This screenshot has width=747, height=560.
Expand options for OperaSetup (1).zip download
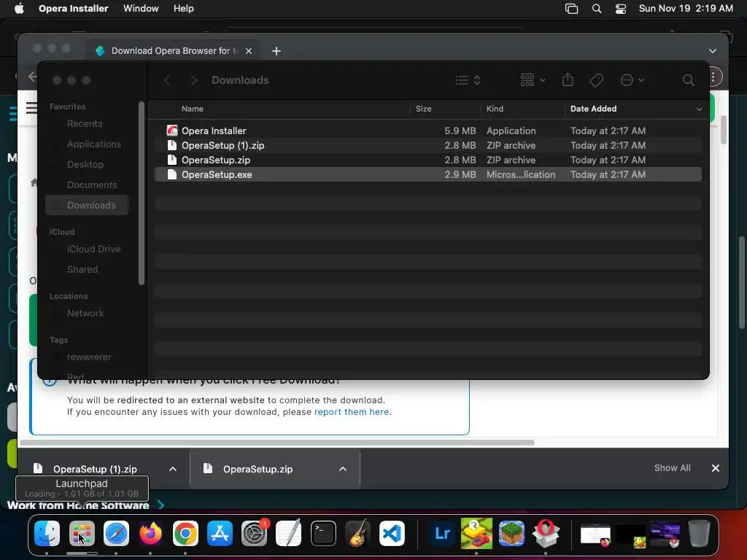173,469
